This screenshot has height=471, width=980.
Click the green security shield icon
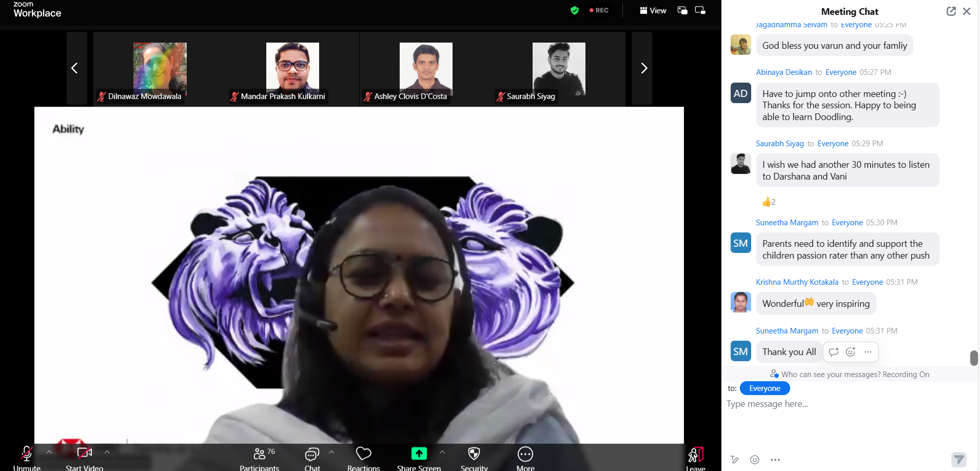(x=575, y=10)
